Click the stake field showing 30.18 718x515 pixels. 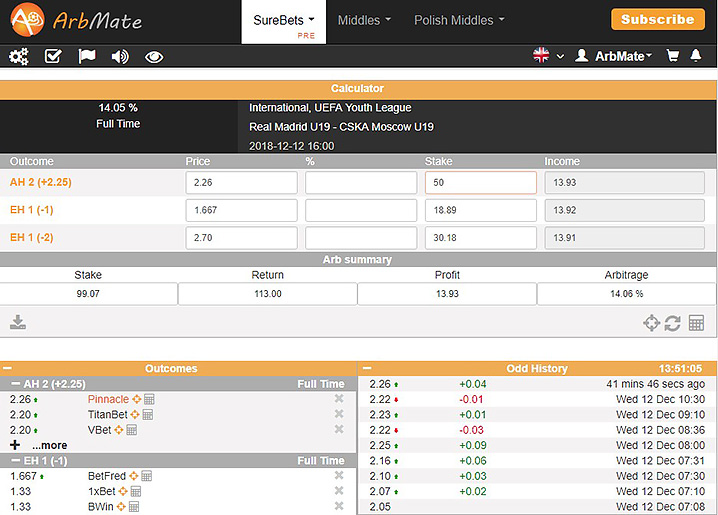[481, 238]
